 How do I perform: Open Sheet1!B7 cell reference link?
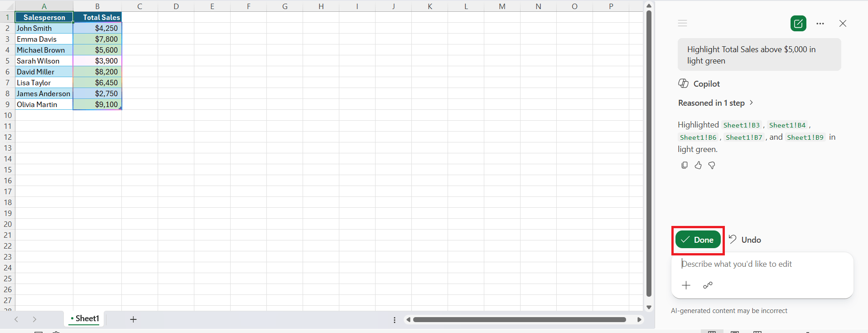click(x=744, y=137)
